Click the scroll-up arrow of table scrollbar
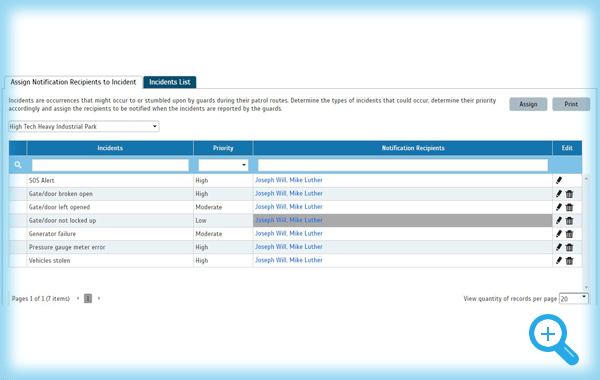This screenshot has width=600, height=380. pyautogui.click(x=586, y=179)
